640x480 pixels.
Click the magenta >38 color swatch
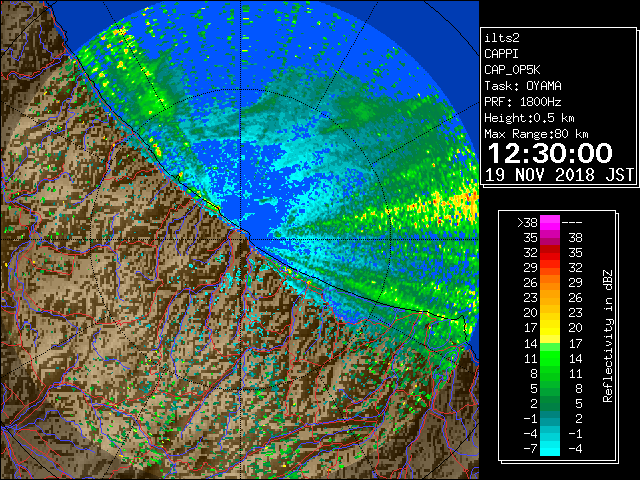click(550, 223)
